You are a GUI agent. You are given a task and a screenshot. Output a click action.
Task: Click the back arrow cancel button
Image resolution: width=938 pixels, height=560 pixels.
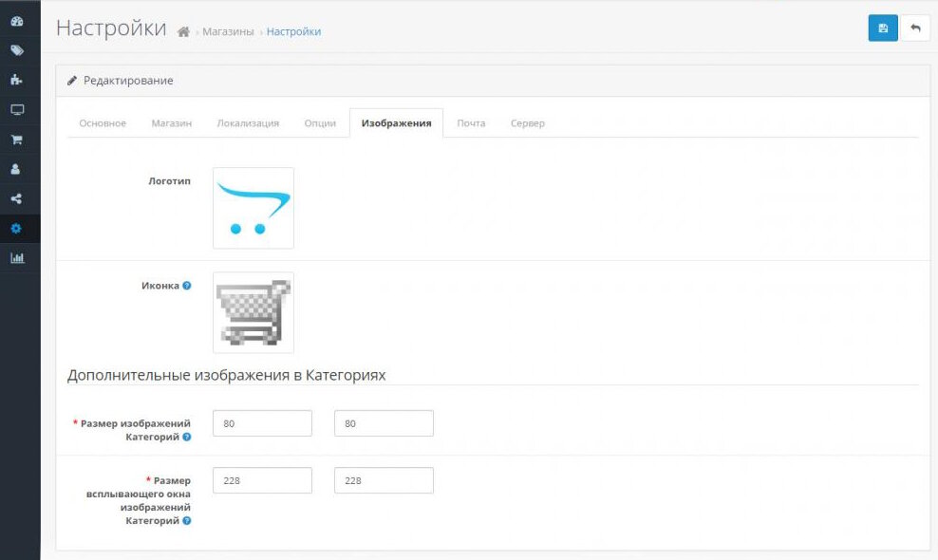(x=915, y=28)
